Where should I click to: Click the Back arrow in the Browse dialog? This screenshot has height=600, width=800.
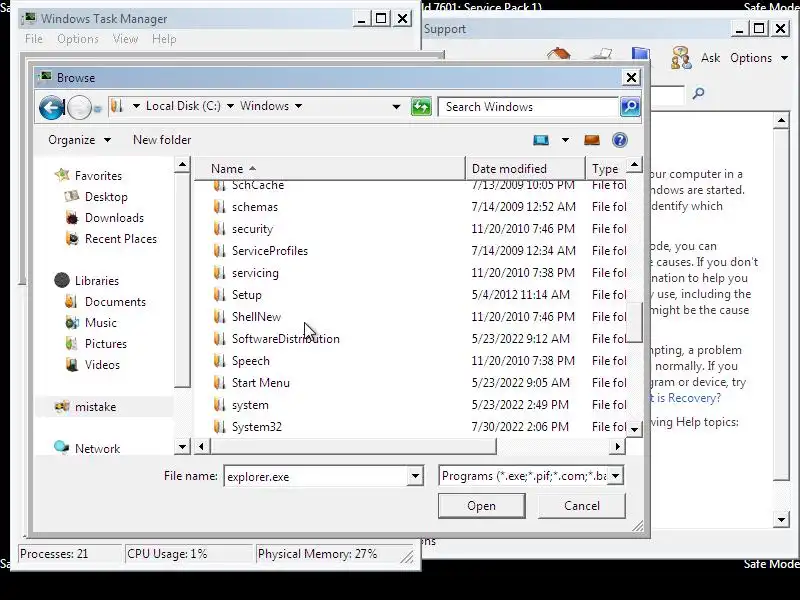point(52,107)
